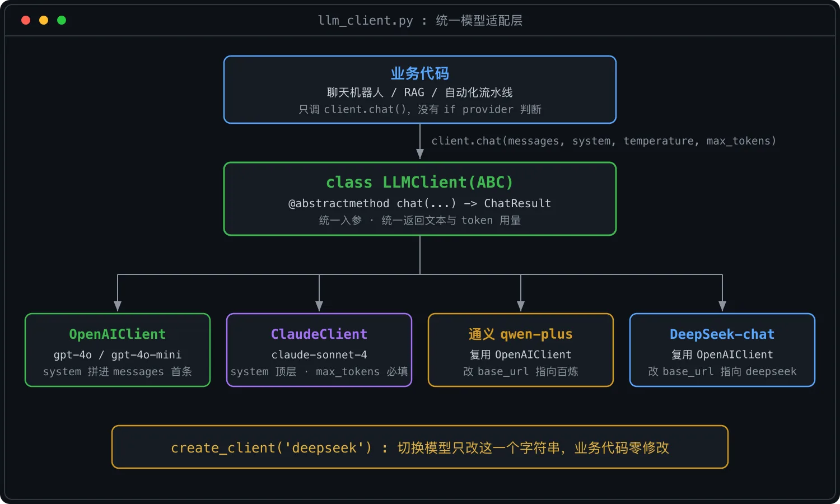This screenshot has height=504, width=840.
Task: Click the note 'system 拼进 messages 首条'
Action: tap(118, 371)
